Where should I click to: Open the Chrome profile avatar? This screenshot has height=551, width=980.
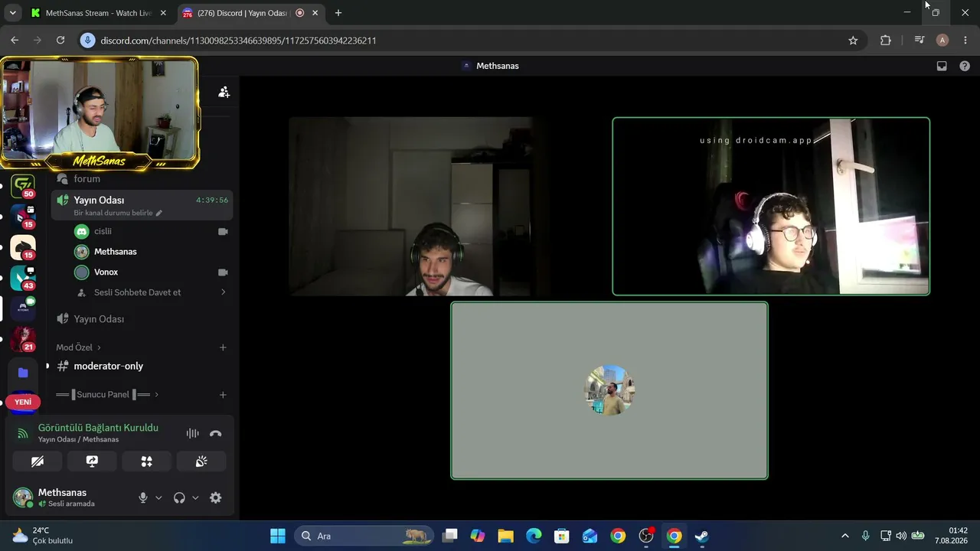tap(942, 41)
